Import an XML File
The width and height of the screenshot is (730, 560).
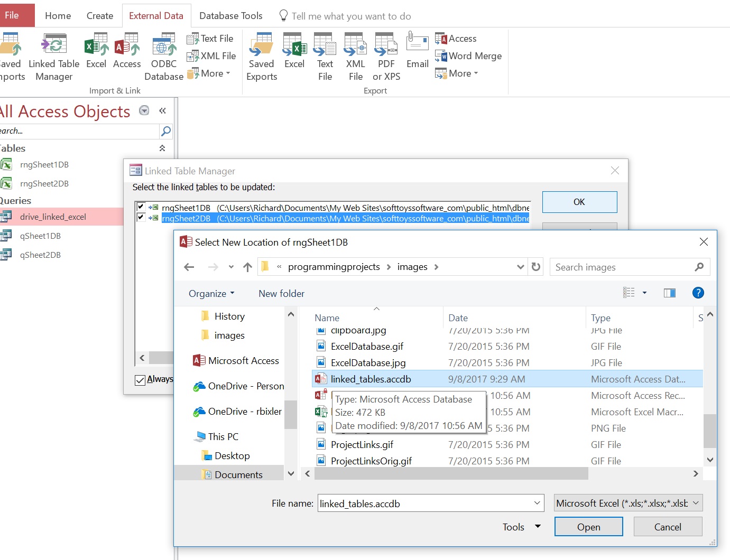(211, 56)
